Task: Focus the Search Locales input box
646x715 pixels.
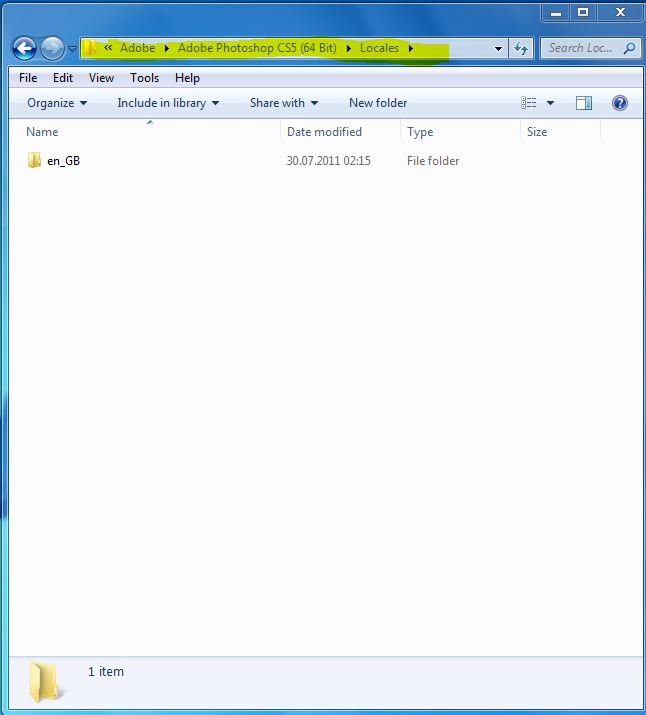Action: point(580,48)
